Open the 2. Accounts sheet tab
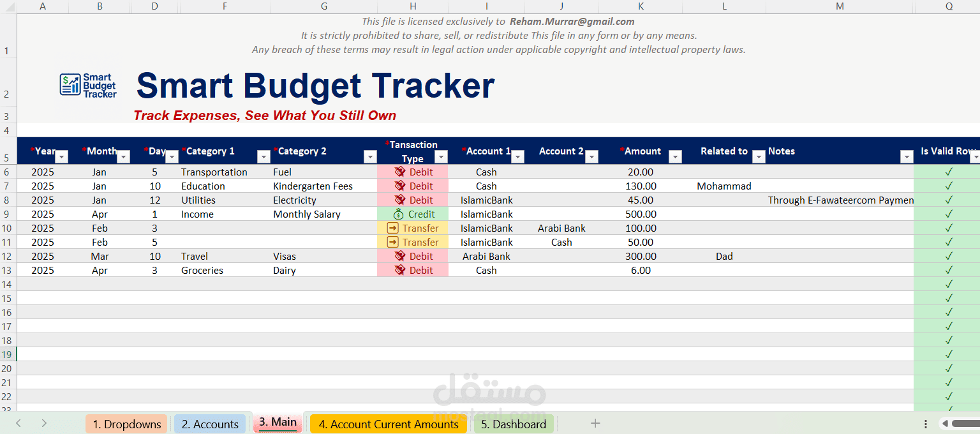This screenshot has width=980, height=434. (210, 424)
